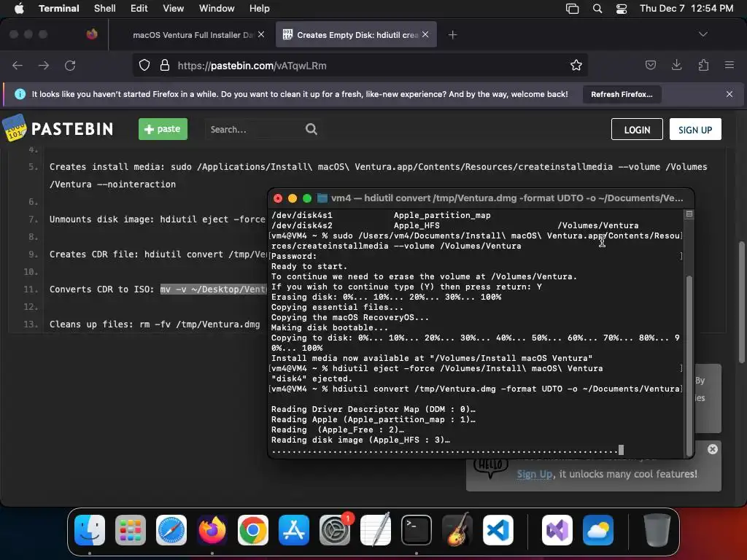Open a new Firefox tab
The height and width of the screenshot is (560, 747).
click(452, 35)
